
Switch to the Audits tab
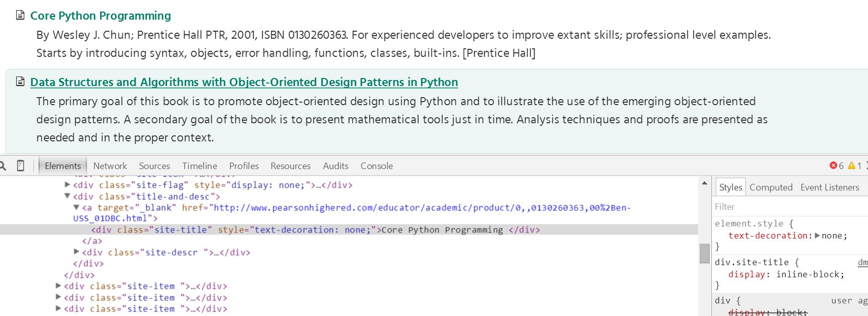[336, 166]
